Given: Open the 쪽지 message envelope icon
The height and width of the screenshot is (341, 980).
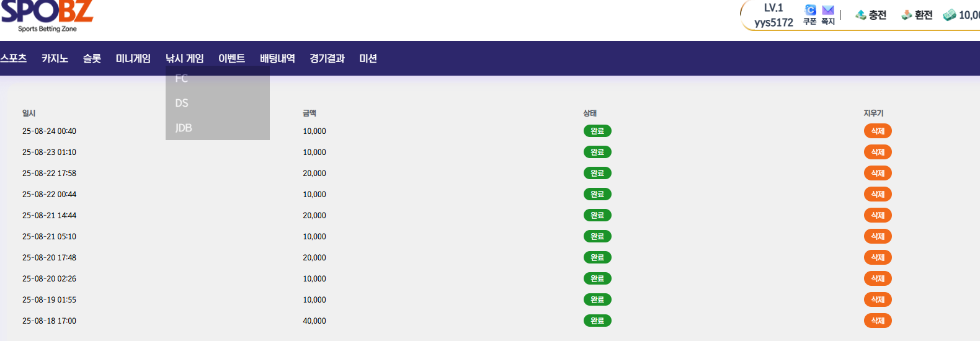Looking at the screenshot, I should point(828,10).
